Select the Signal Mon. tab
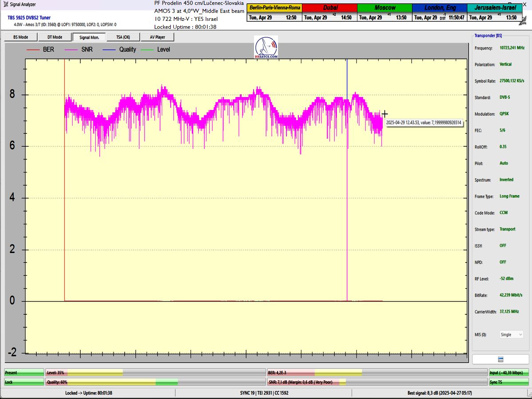532x399 pixels. coord(89,37)
